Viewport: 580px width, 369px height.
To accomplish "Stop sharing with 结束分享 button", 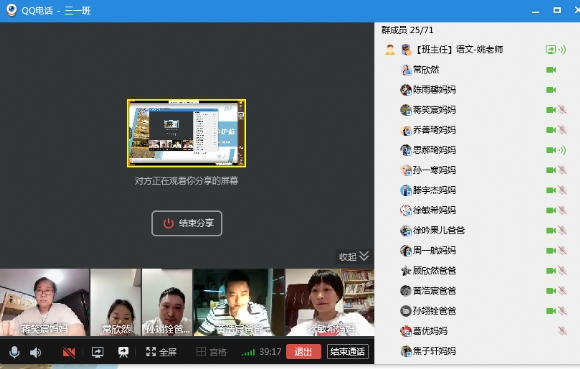I will click(187, 223).
